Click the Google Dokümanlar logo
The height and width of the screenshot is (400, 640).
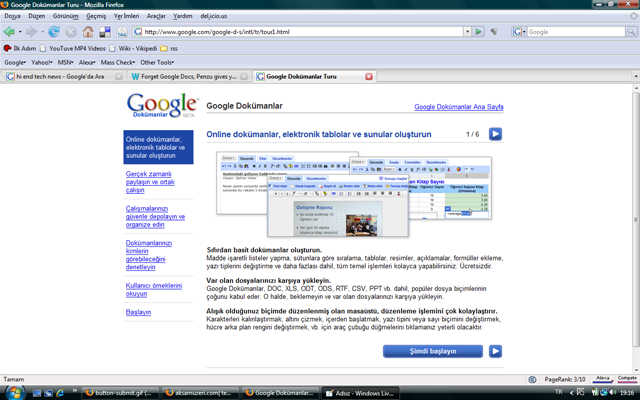pyautogui.click(x=162, y=106)
